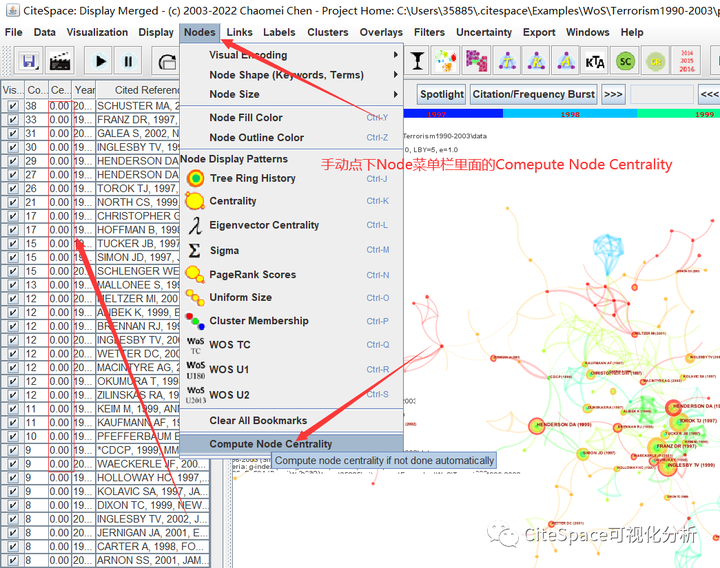
Task: Select Tree Ring History display pattern
Action: [292, 178]
